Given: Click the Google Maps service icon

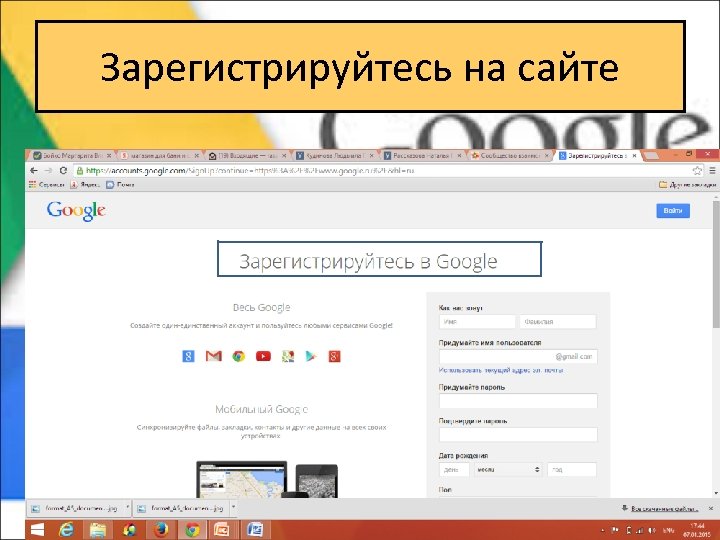Looking at the screenshot, I should coord(288,356).
